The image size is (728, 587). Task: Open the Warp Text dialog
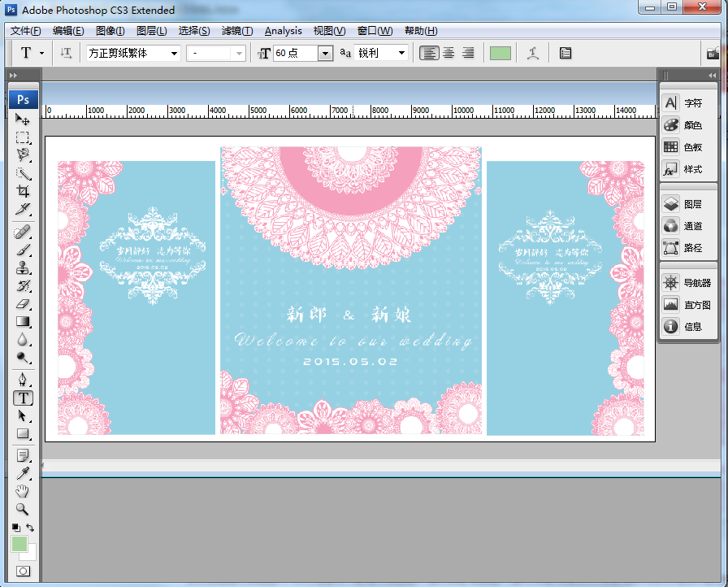(x=533, y=53)
